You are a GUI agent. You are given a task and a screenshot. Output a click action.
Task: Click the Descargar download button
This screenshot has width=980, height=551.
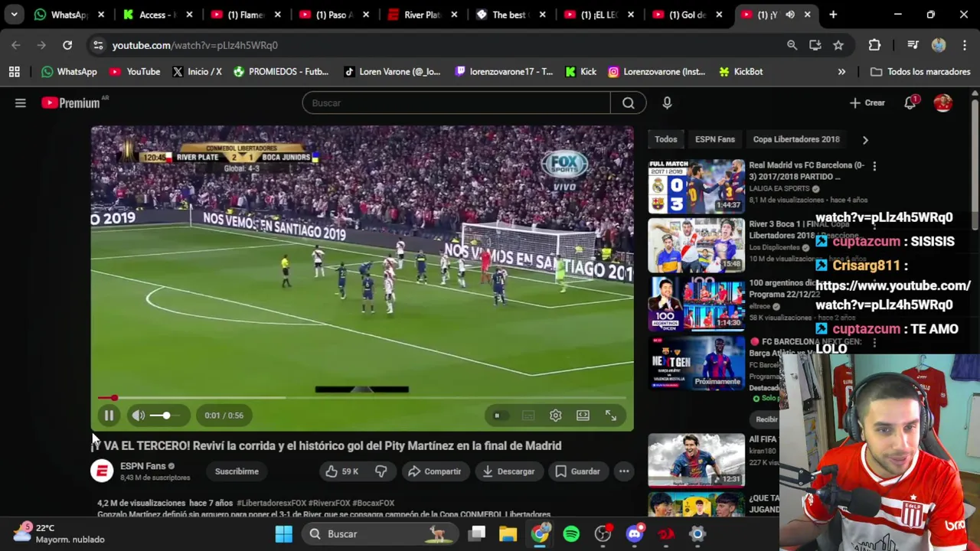(508, 471)
